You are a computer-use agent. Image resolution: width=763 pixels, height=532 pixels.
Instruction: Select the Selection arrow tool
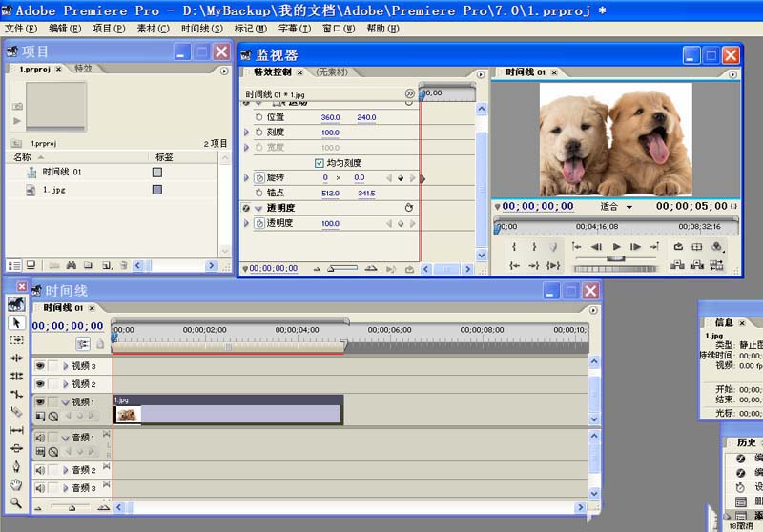click(x=16, y=323)
